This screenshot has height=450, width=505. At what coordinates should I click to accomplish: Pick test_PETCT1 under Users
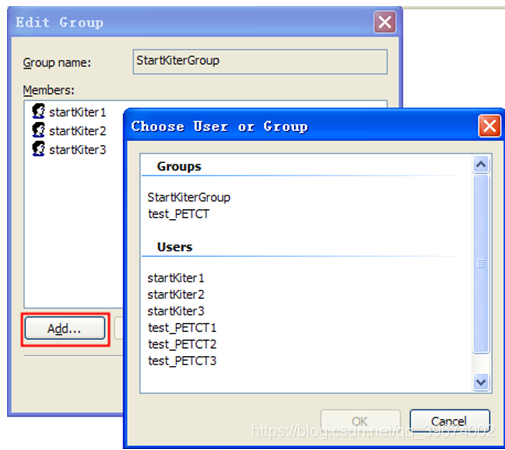pyautogui.click(x=182, y=328)
